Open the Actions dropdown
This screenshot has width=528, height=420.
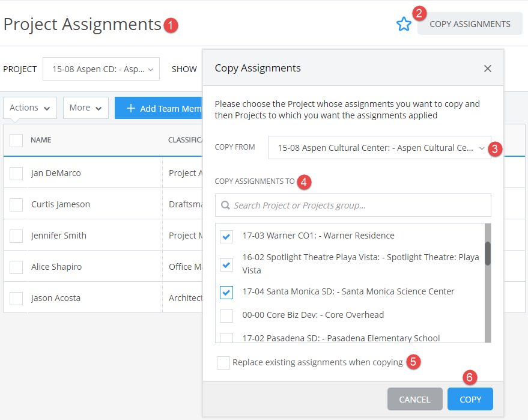point(29,108)
